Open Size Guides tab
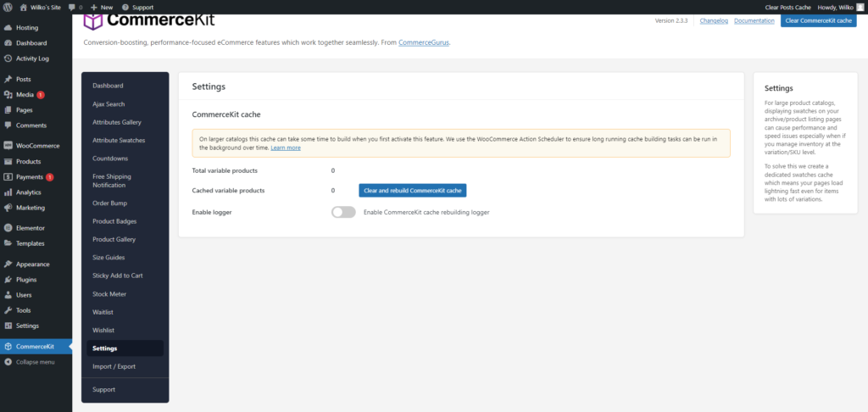 pyautogui.click(x=108, y=258)
